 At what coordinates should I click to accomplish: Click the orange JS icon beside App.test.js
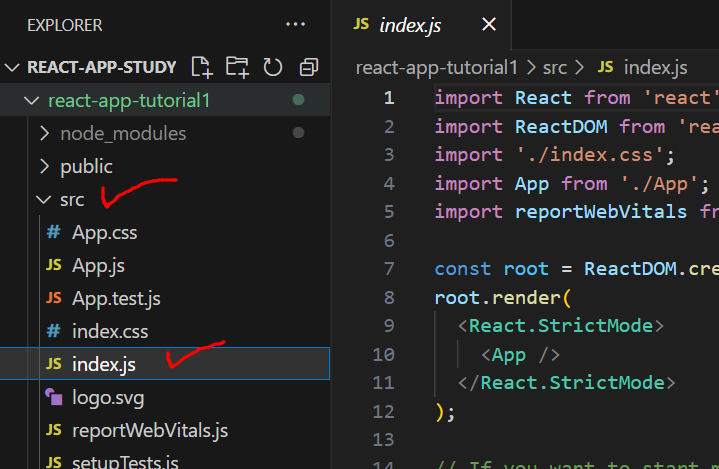[x=54, y=298]
